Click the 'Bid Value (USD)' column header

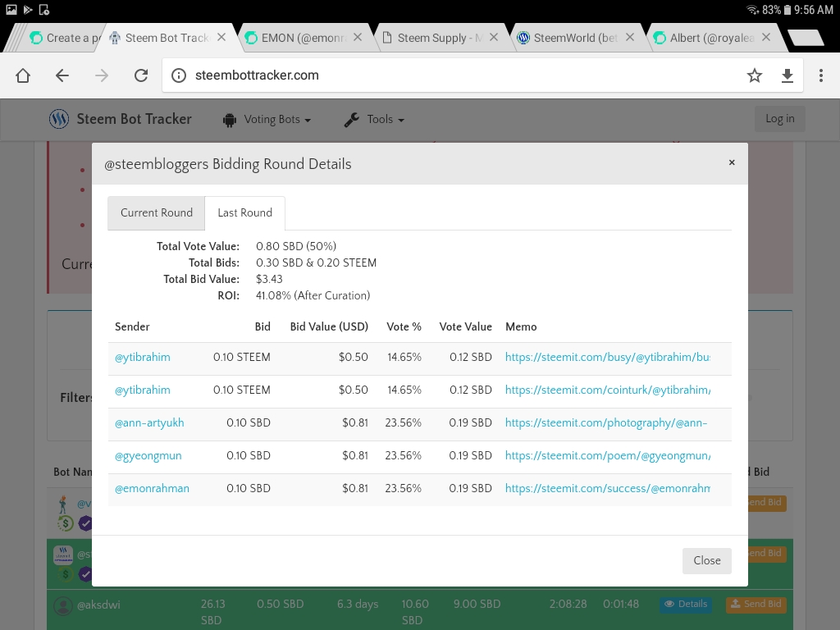coord(329,326)
